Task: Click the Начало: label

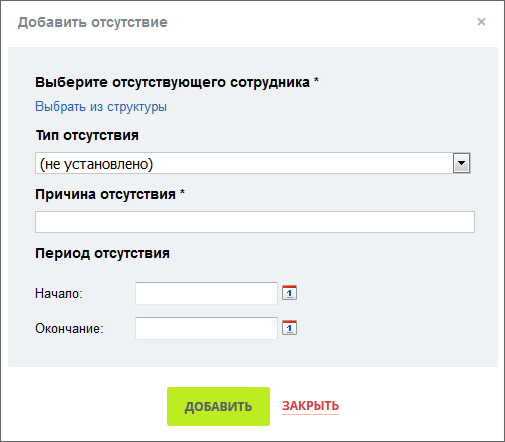Action: 59,294
